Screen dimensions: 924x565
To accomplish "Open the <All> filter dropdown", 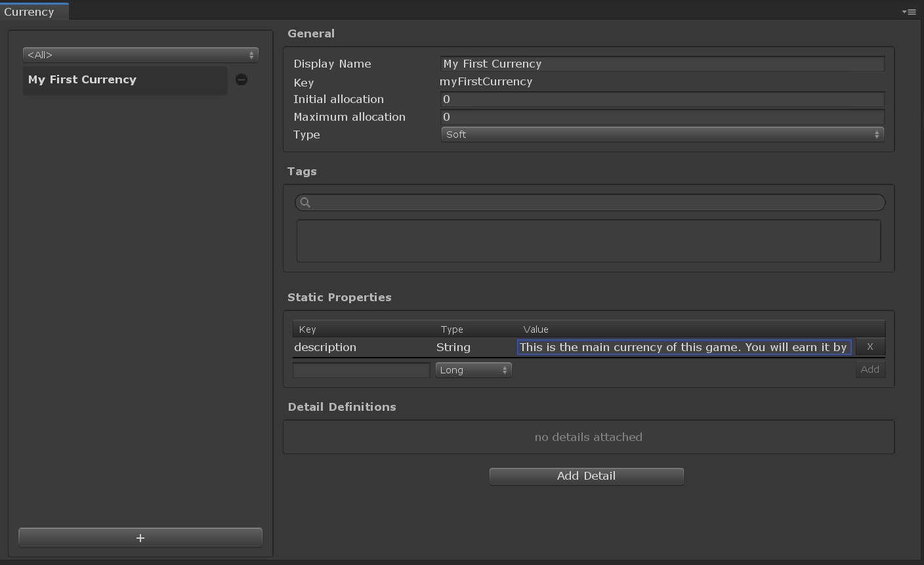I will tap(140, 55).
